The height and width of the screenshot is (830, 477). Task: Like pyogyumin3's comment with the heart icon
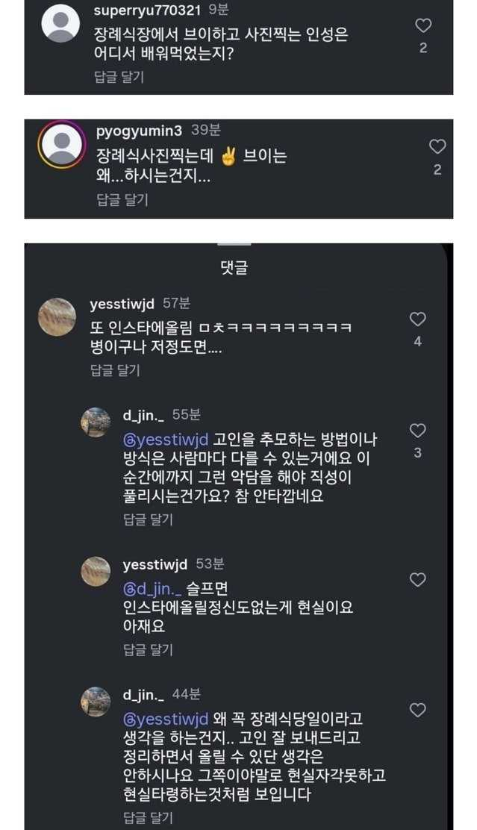[x=437, y=146]
